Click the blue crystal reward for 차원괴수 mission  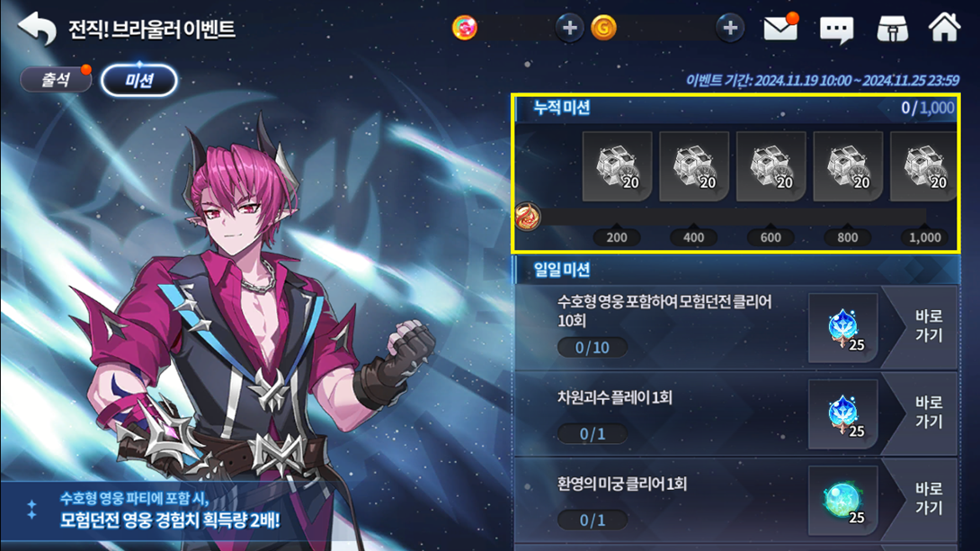(x=843, y=413)
